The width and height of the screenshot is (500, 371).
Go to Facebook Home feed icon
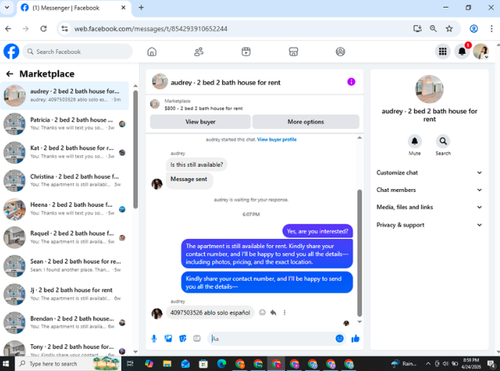152,52
